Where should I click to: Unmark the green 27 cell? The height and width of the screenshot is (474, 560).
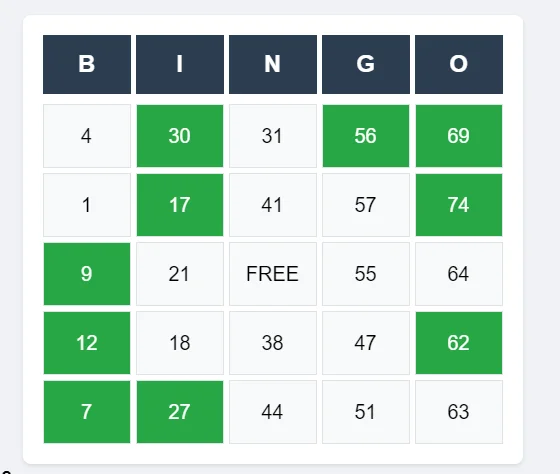(x=180, y=412)
